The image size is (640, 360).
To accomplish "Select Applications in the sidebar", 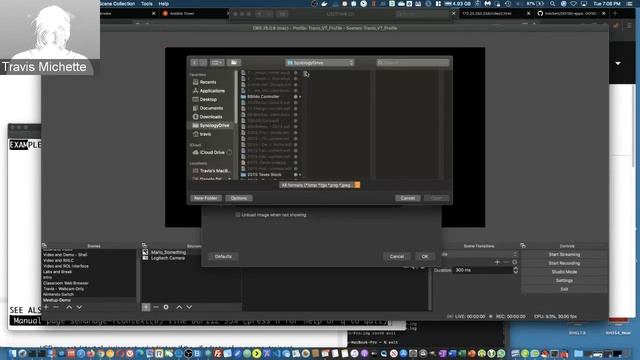I will tap(212, 91).
